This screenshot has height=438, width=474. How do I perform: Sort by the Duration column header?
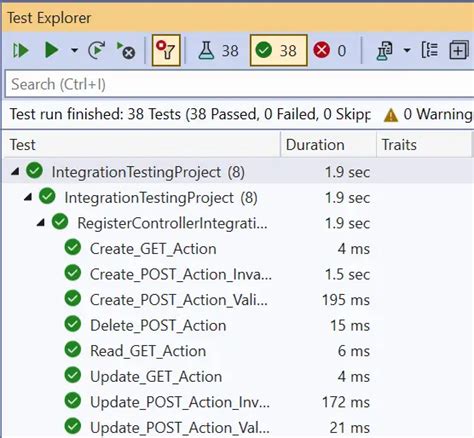click(329, 145)
